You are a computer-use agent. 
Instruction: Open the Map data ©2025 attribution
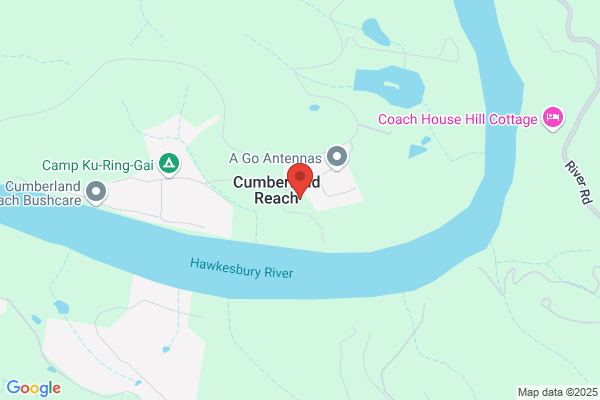point(558,392)
